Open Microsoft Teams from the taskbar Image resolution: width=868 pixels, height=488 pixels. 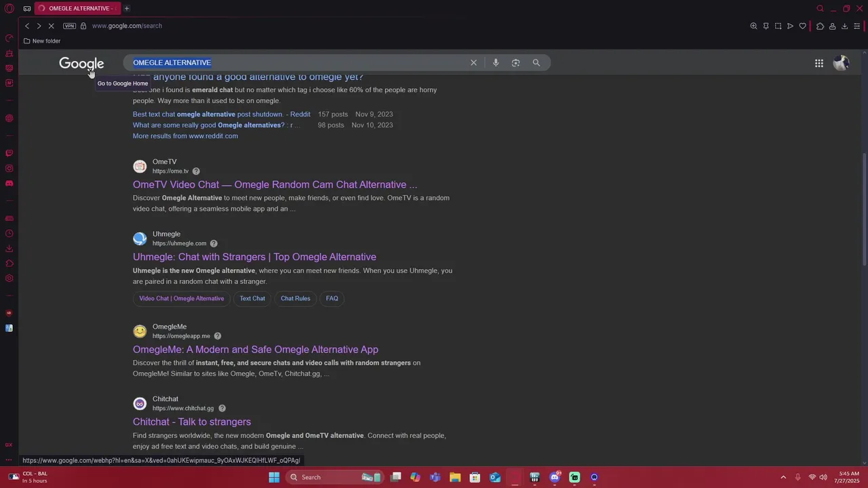click(x=435, y=477)
